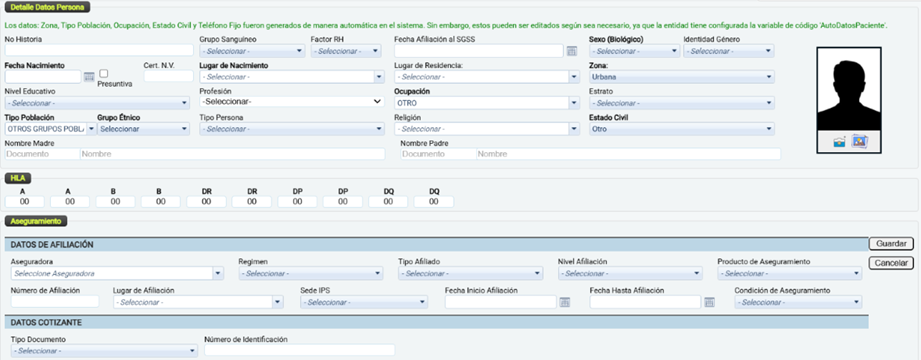Viewport: 921px width, 360px height.
Task: Expand the Identidad Género dropdown
Action: coord(728,51)
